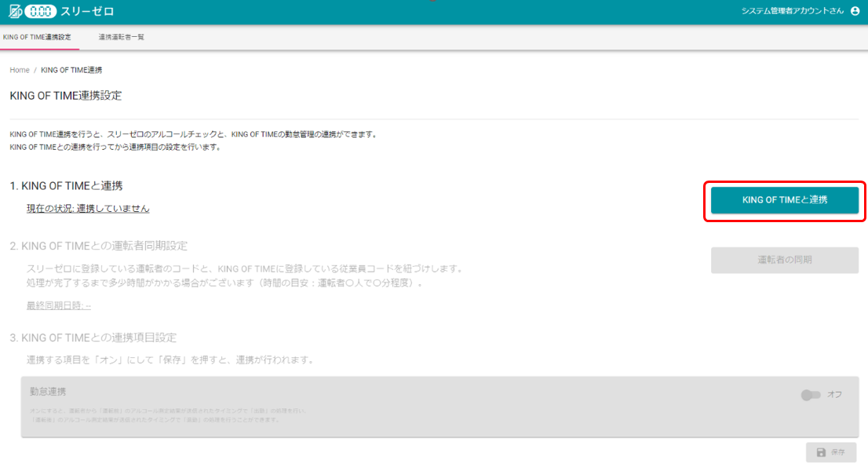868x471 pixels.
Task: Click heading 1. KING OF TIMEと連携
Action: tap(66, 185)
